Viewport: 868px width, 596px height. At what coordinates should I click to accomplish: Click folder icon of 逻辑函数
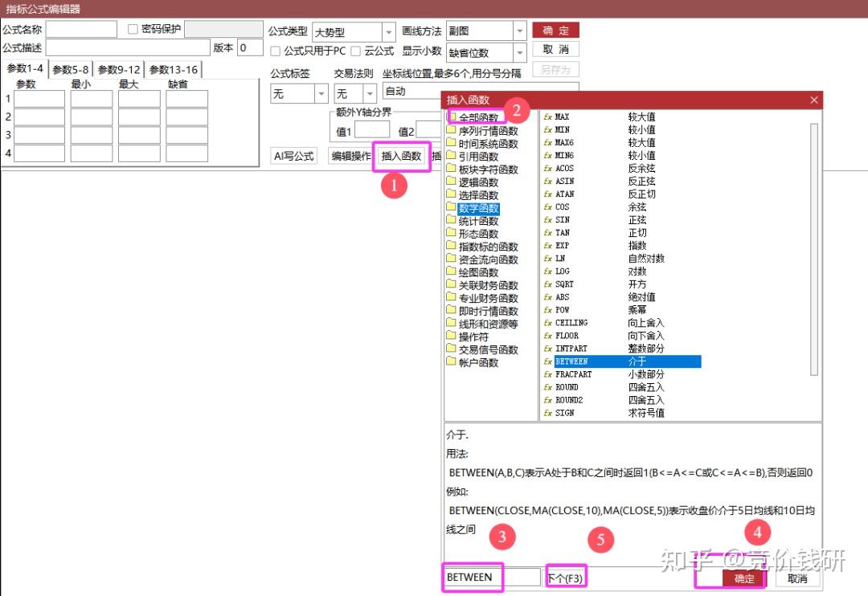(451, 182)
